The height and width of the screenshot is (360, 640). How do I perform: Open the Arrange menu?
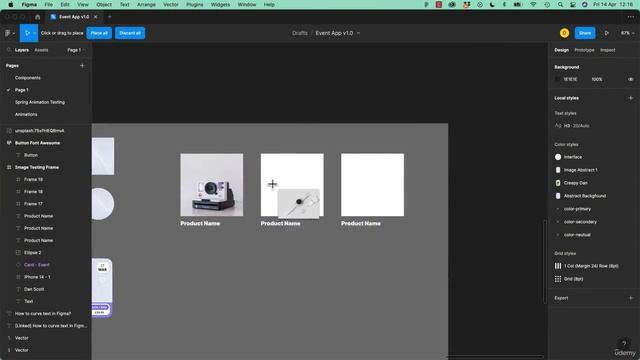146,4
